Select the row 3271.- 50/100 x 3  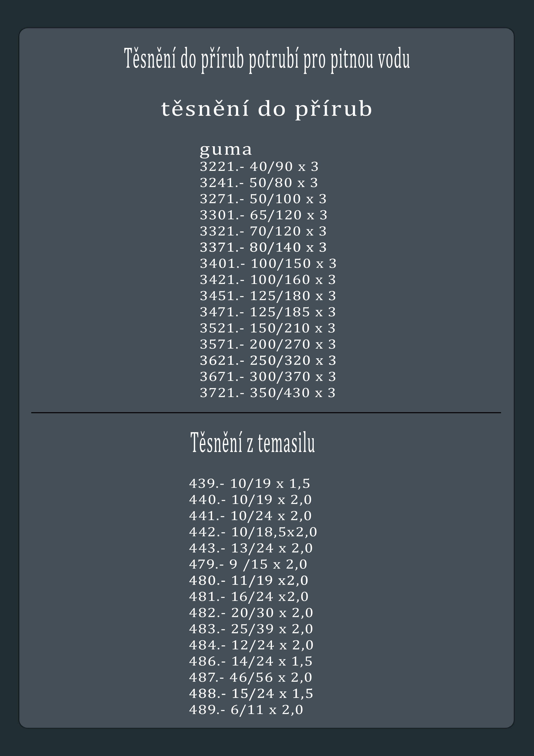263,199
